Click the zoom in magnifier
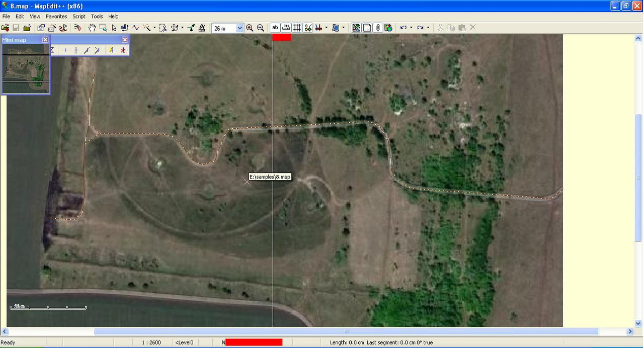The height and width of the screenshot is (348, 644). click(x=250, y=28)
